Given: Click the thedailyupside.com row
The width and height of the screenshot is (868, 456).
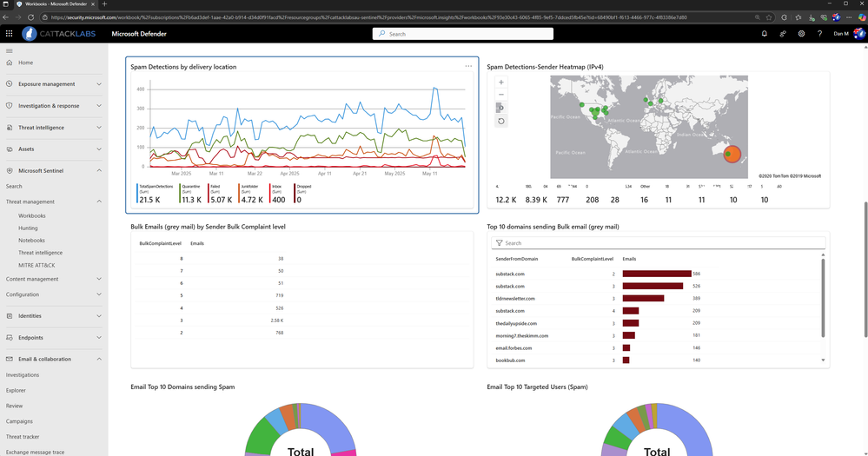Looking at the screenshot, I should tap(656, 323).
